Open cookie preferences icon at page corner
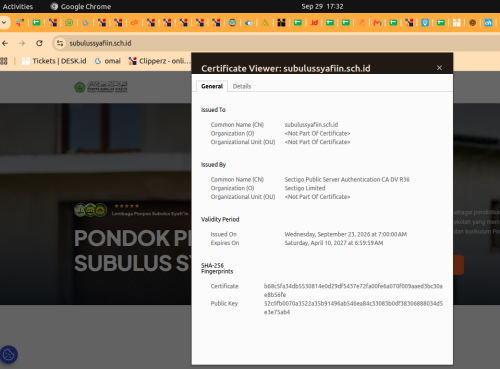Image resolution: width=500 pixels, height=369 pixels. click(x=9, y=354)
